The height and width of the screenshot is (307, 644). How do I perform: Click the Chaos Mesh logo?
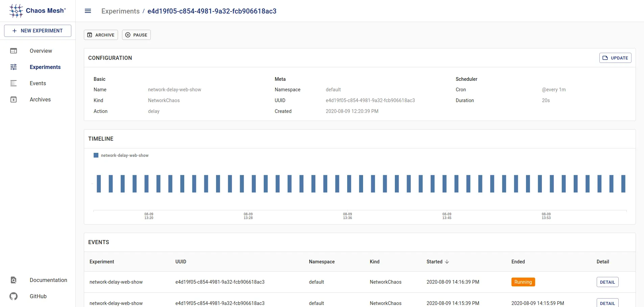(16, 10)
